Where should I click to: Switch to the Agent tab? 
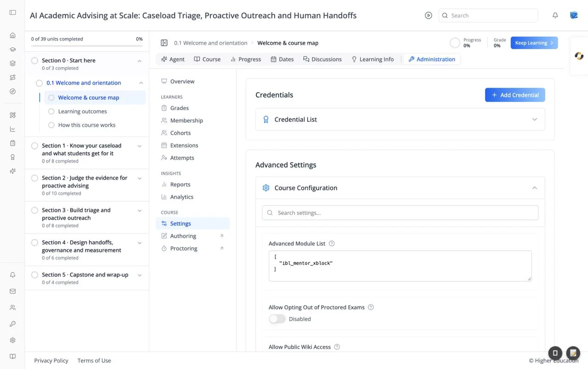click(173, 59)
